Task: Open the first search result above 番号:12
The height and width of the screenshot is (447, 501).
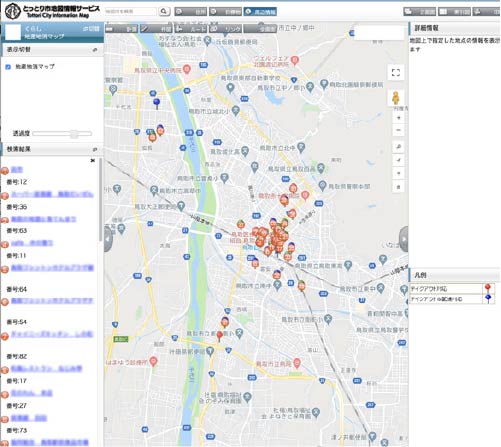Action: click(17, 170)
